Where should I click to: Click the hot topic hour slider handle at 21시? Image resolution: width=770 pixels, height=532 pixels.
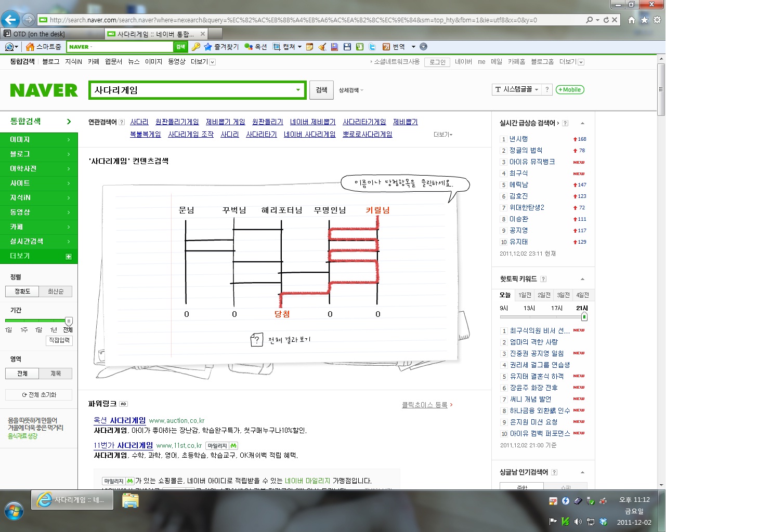coord(584,316)
